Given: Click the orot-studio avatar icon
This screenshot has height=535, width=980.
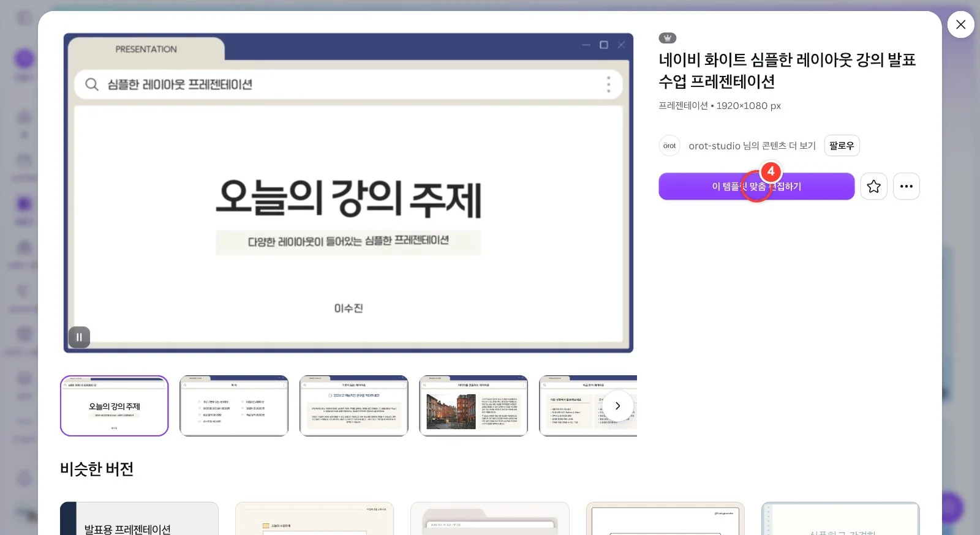Looking at the screenshot, I should [x=669, y=146].
